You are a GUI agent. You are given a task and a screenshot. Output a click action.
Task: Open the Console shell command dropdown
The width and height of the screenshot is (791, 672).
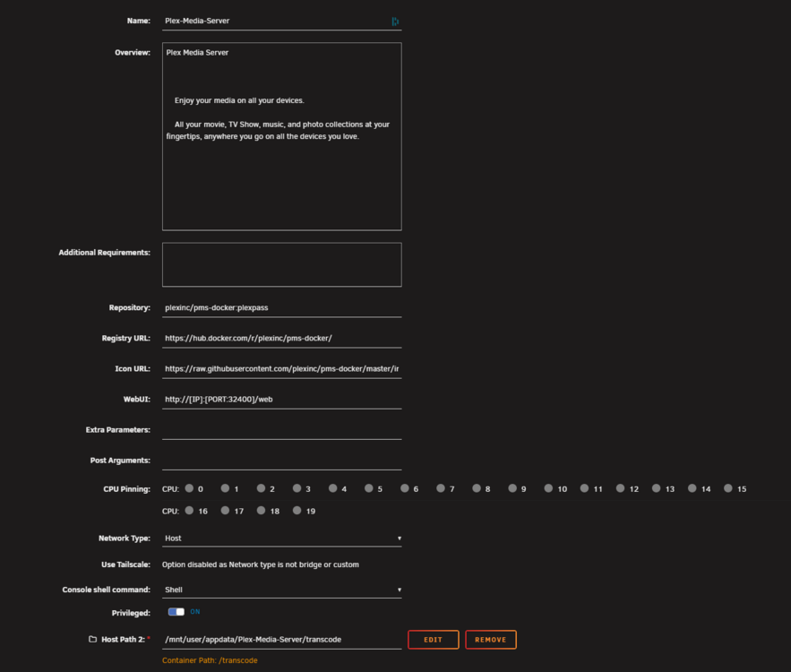click(x=281, y=590)
